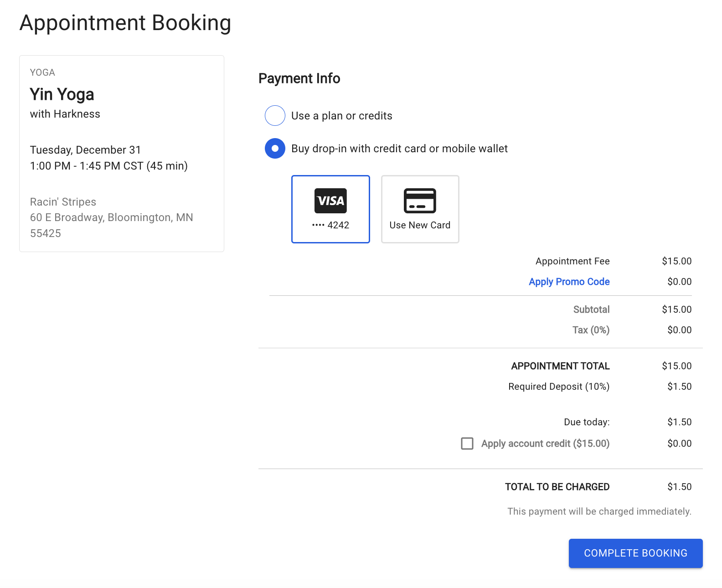The width and height of the screenshot is (722, 588).
Task: Click the new credit card icon
Action: (x=420, y=201)
